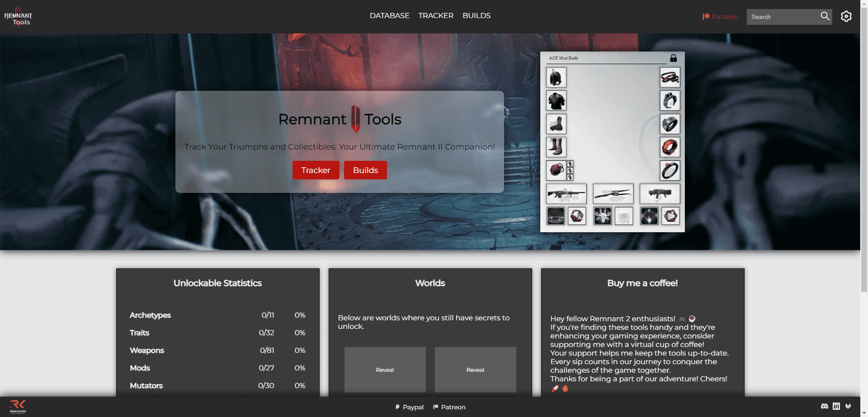Open the settings gear icon
The width and height of the screenshot is (868, 417).
(x=846, y=16)
